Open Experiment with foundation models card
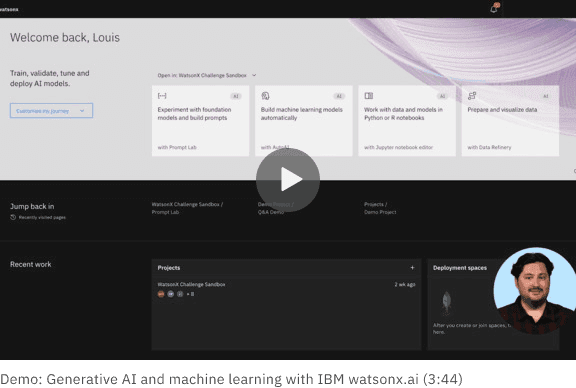The image size is (576, 388). pyautogui.click(x=201, y=121)
